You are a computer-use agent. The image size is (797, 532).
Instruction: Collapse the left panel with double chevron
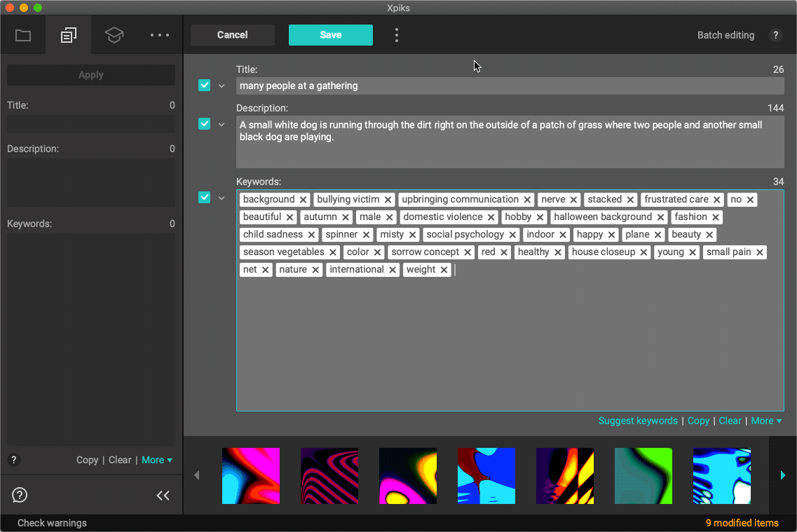pos(163,496)
